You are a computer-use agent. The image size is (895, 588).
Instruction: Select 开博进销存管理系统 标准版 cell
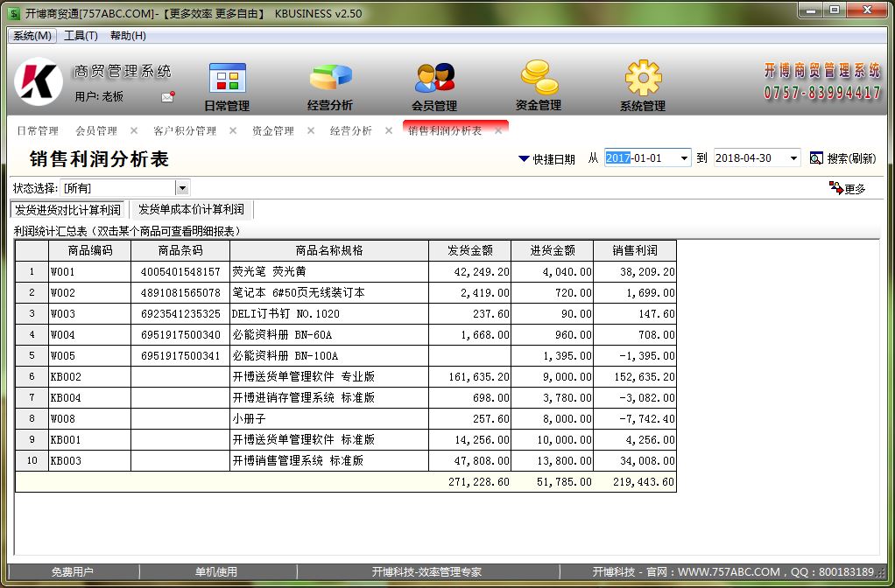click(329, 397)
